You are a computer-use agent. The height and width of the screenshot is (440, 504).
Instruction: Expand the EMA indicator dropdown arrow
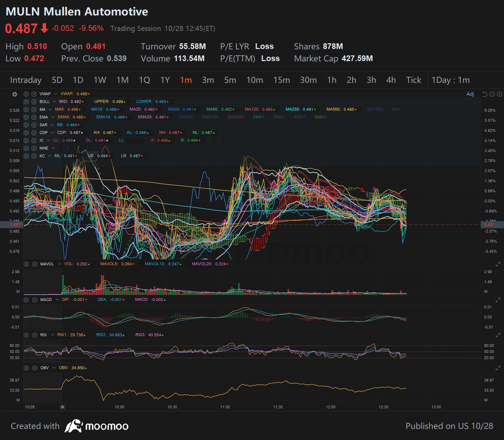click(x=53, y=117)
